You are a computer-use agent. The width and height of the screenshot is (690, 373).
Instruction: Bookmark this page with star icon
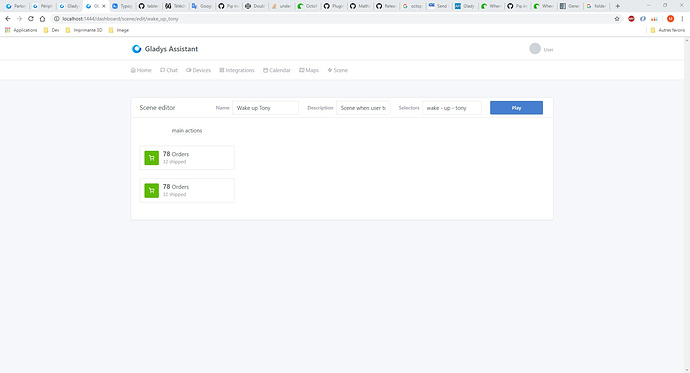[617, 19]
